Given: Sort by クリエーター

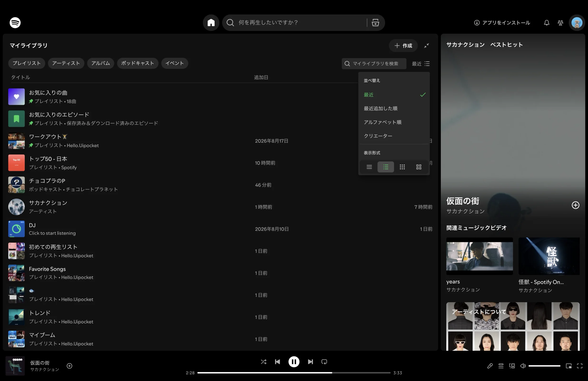Looking at the screenshot, I should 394,136.
